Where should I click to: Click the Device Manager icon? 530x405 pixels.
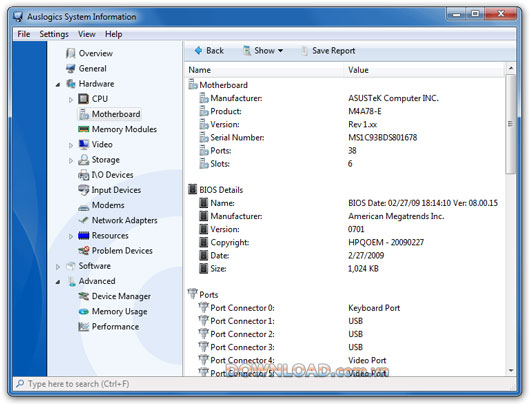coord(83,296)
